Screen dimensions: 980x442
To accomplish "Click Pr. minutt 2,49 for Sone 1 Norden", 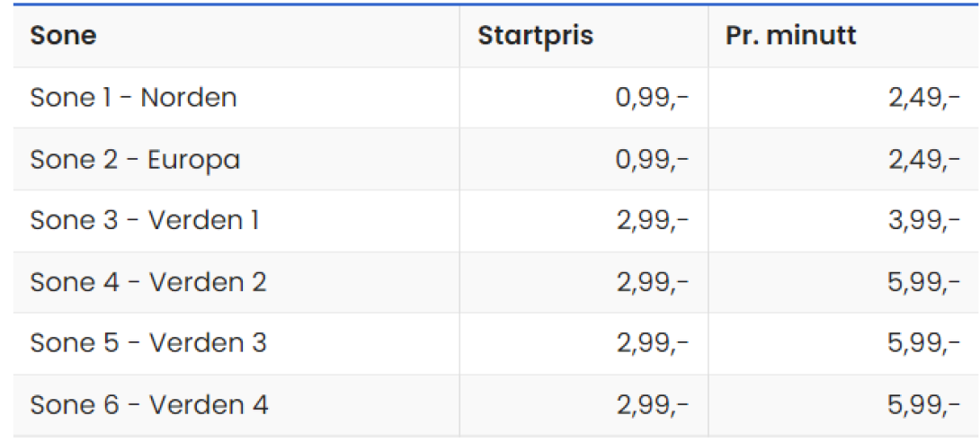I will click(x=923, y=99).
